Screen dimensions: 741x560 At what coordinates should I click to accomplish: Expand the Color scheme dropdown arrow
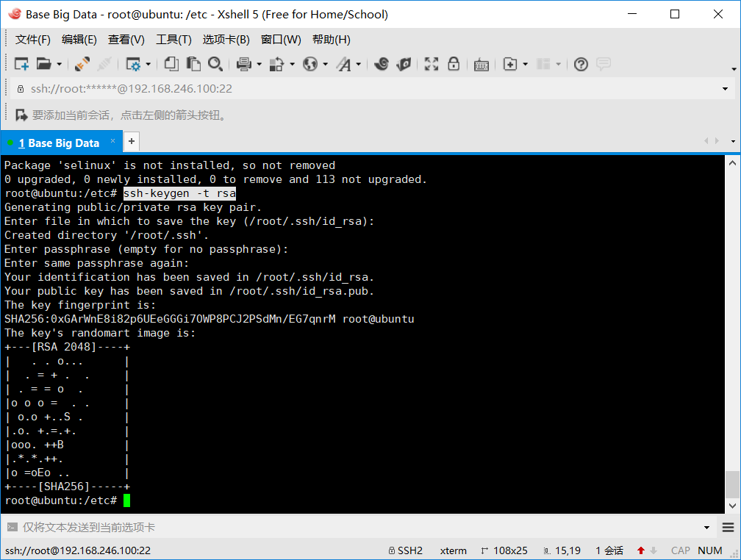point(292,64)
